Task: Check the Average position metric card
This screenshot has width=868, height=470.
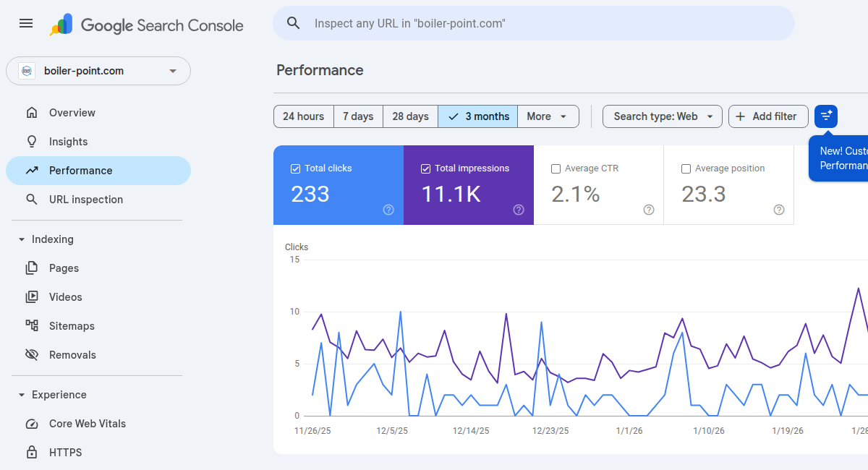Action: tap(686, 168)
